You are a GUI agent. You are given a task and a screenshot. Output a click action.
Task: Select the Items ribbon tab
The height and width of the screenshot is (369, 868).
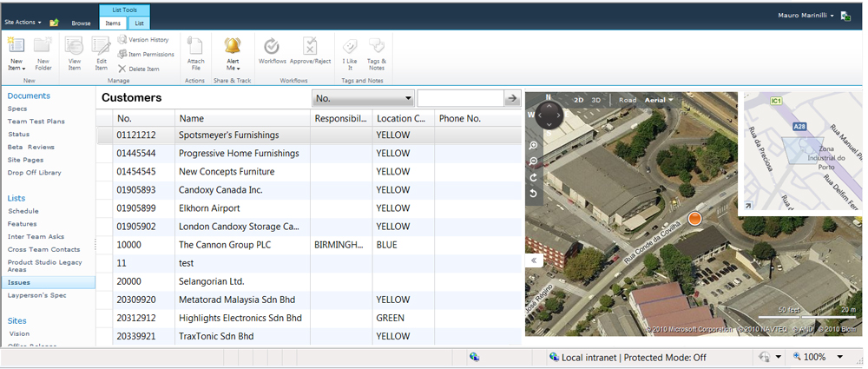pos(113,23)
